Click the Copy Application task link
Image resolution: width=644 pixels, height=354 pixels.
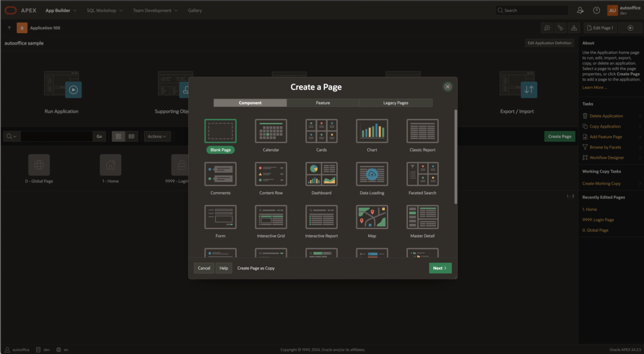click(605, 126)
